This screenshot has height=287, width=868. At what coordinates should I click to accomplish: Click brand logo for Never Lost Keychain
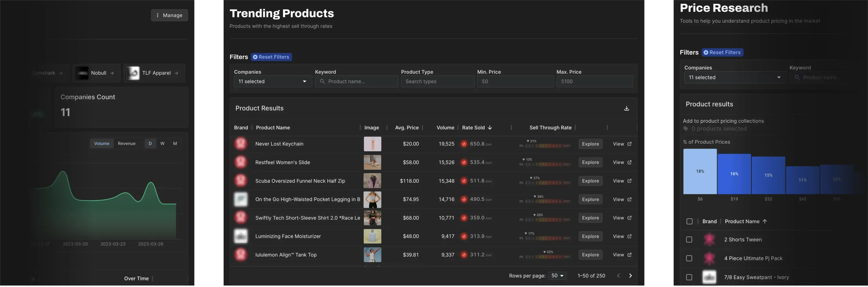pos(241,144)
